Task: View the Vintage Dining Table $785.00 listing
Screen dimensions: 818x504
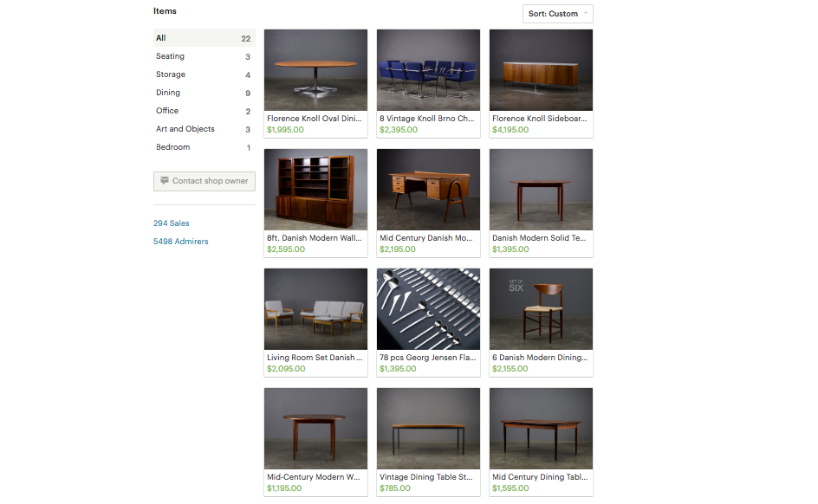Action: pos(428,443)
